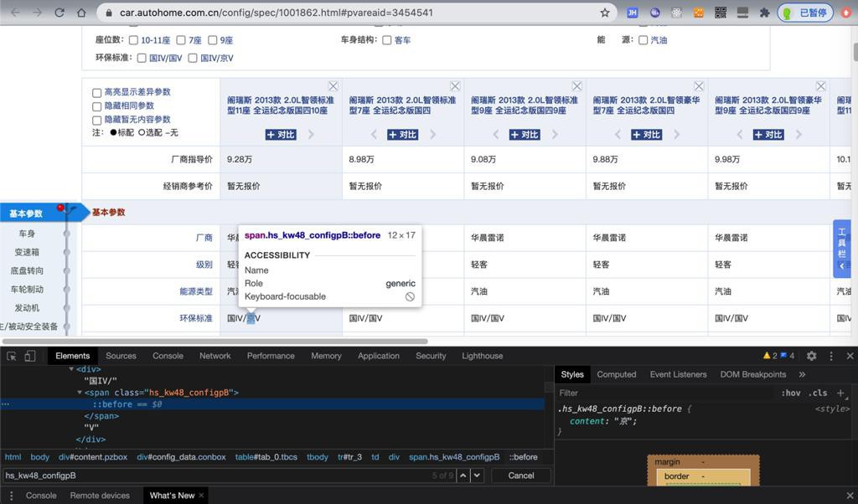Switch to the Sources tab
This screenshot has height=504, width=858.
(121, 356)
